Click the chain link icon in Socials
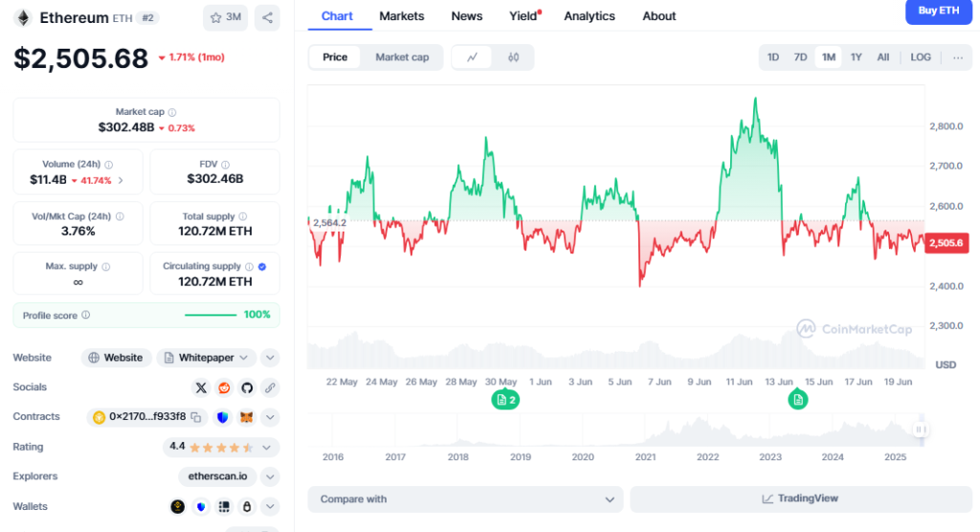This screenshot has width=980, height=532. [270, 388]
